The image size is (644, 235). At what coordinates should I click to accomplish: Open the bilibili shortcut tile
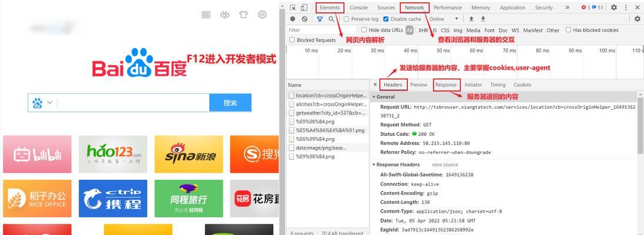point(37,155)
